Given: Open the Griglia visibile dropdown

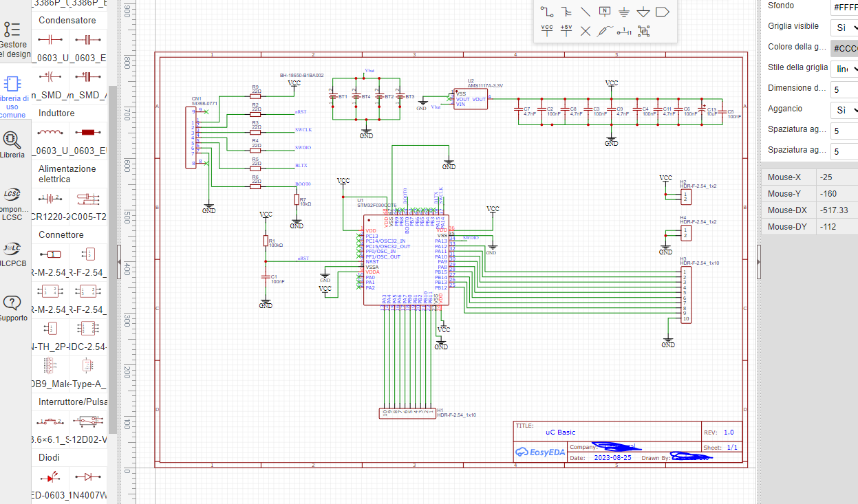Looking at the screenshot, I should [845, 28].
